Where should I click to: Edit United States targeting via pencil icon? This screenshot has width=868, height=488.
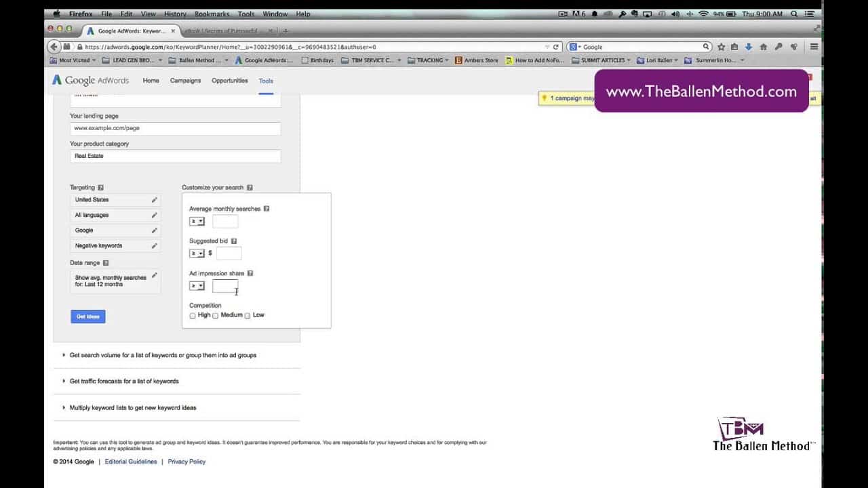[154, 200]
